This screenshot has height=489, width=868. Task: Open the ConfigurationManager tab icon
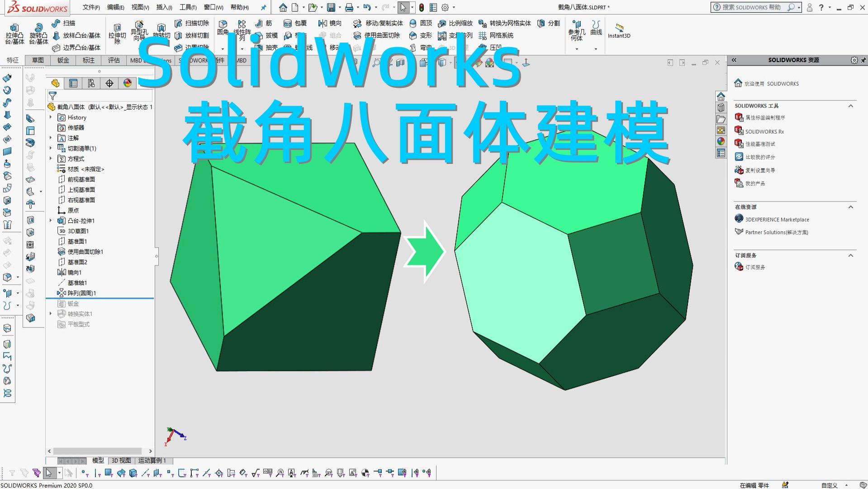[91, 83]
